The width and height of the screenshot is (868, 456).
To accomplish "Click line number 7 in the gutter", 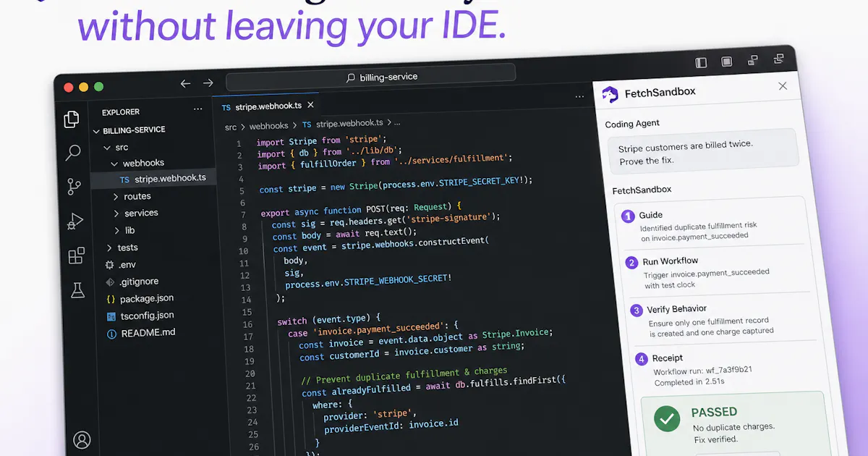I will pyautogui.click(x=244, y=216).
